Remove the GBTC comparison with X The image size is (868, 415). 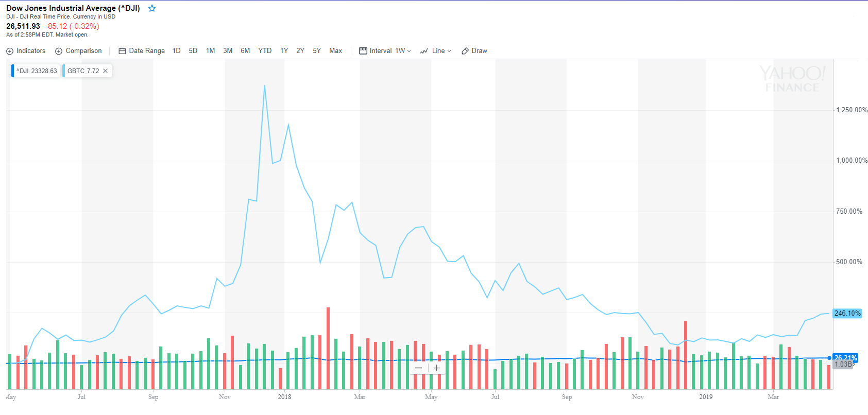(x=106, y=71)
